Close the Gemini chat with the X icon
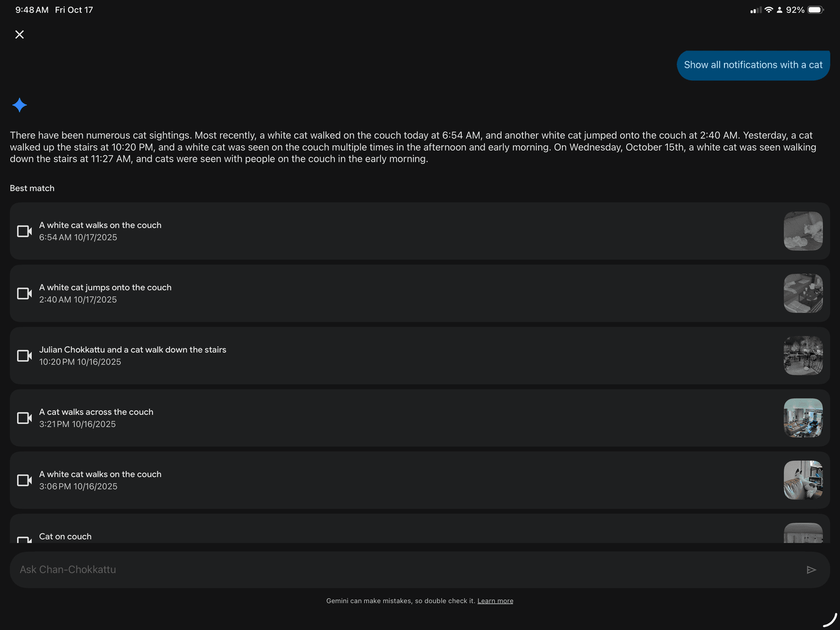 coord(19,35)
